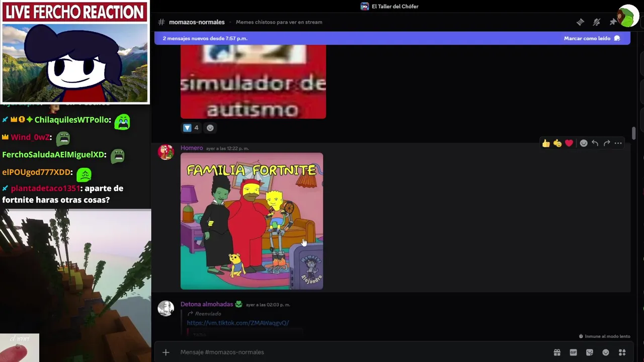React with red heart emoji on Homero's message
Image resolution: width=644 pixels, height=362 pixels.
[569, 143]
